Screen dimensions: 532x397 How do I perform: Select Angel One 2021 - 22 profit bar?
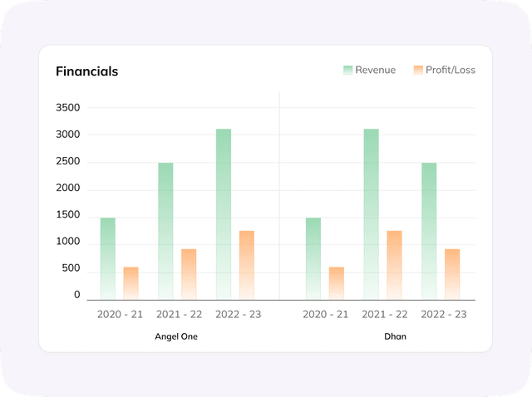(189, 274)
